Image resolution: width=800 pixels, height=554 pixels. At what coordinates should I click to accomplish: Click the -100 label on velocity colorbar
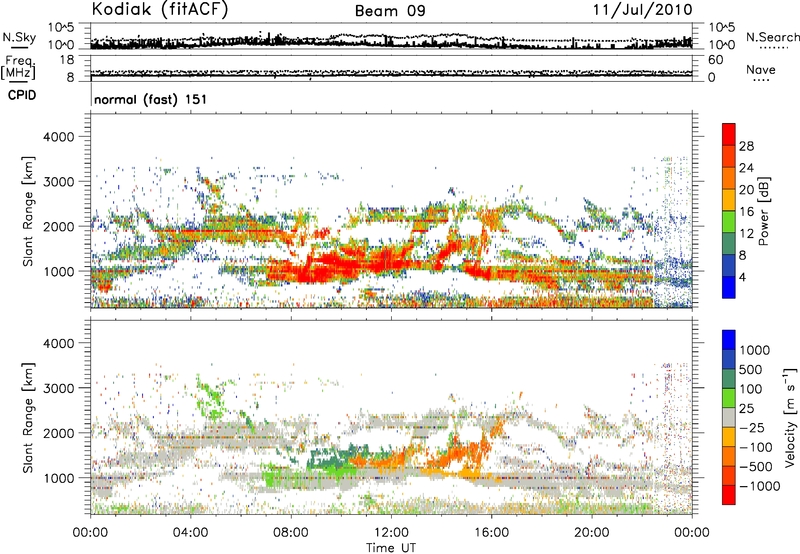(x=755, y=447)
